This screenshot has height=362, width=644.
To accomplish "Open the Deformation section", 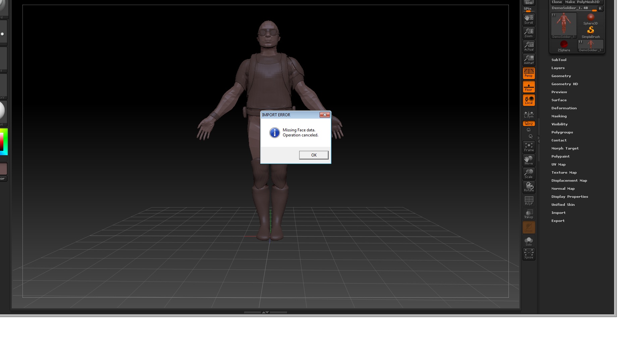I will pyautogui.click(x=564, y=108).
